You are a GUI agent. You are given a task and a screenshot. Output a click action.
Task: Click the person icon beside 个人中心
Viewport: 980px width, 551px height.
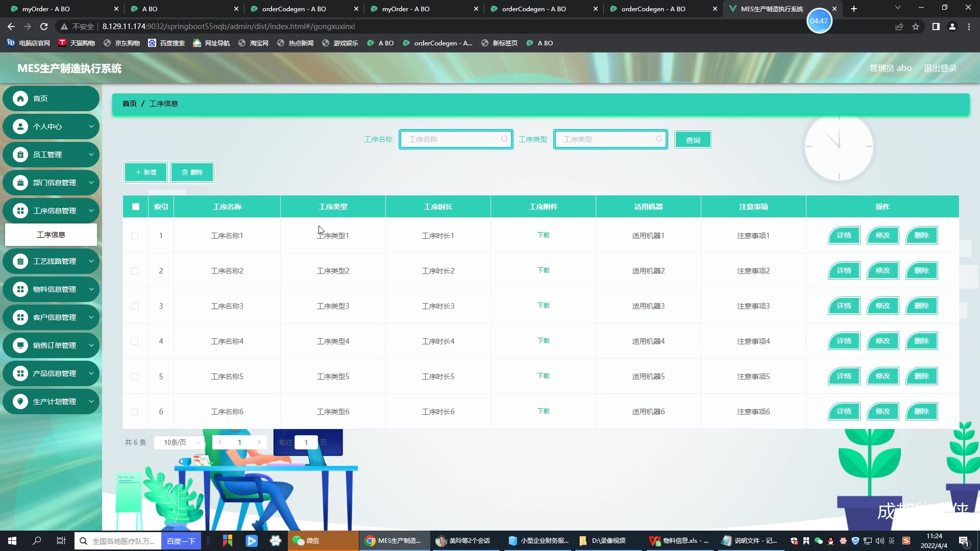(x=20, y=127)
